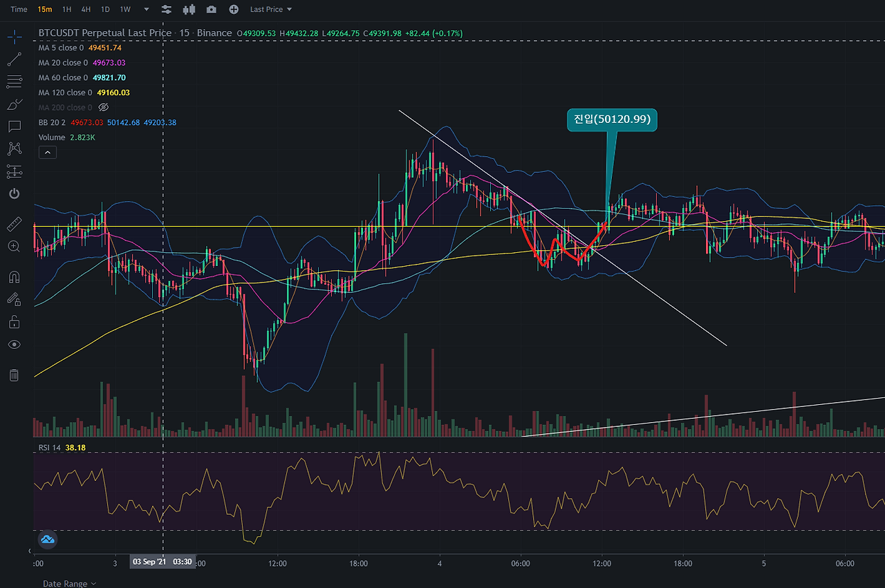885x588 pixels.
Task: Select the Volume indicator legend
Action: [x=52, y=137]
